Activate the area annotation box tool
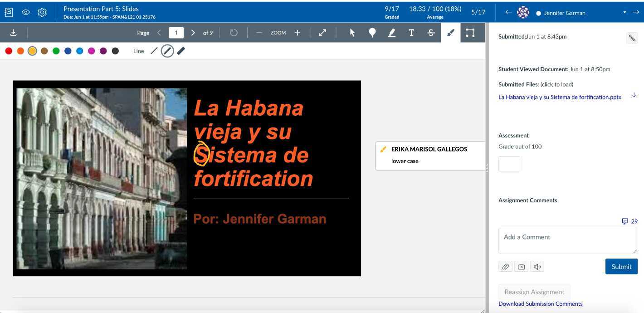644x313 pixels. pyautogui.click(x=470, y=33)
